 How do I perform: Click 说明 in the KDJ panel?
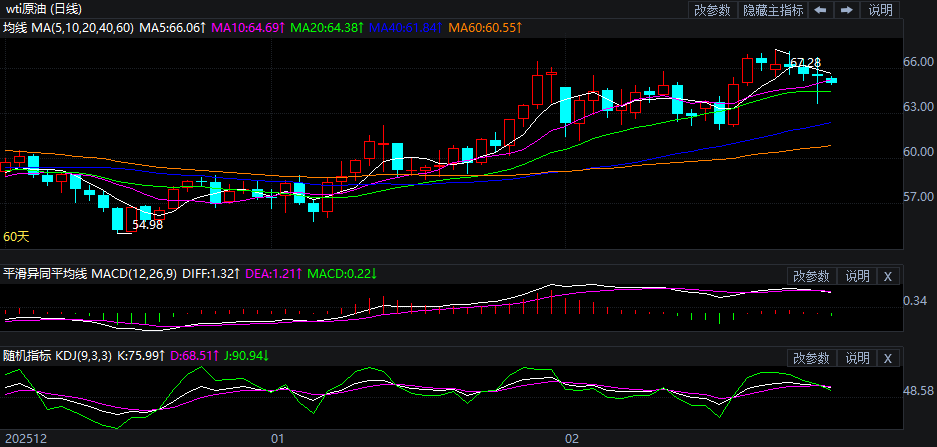click(857, 358)
